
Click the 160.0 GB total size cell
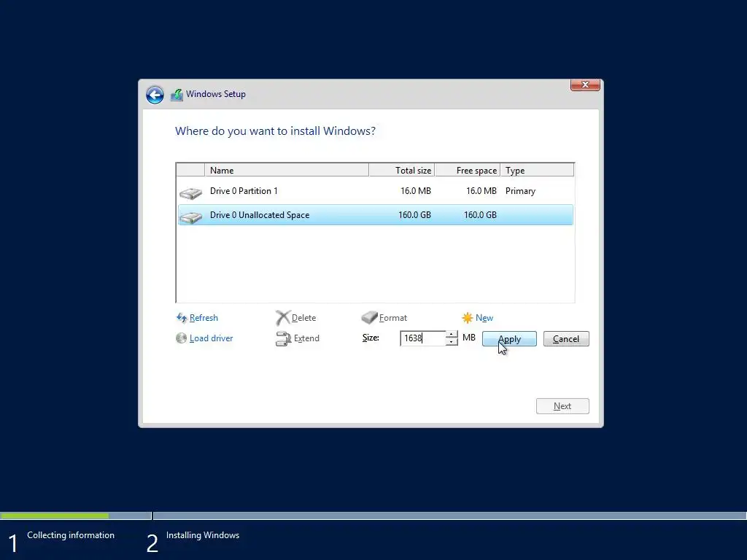coord(414,215)
